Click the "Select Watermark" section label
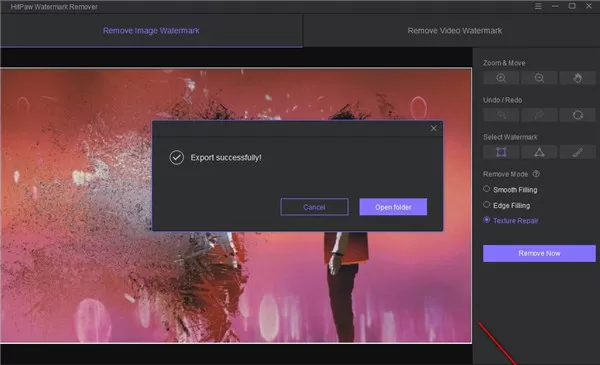 coord(510,137)
